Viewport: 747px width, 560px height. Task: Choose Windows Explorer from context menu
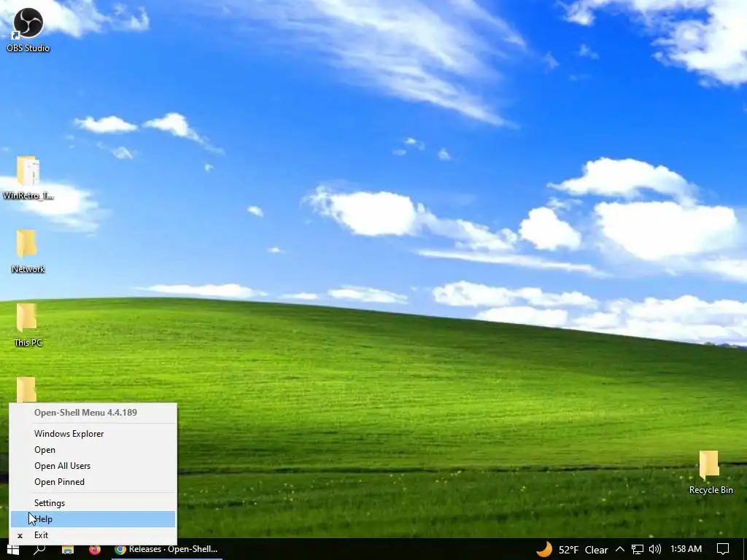pos(93,433)
